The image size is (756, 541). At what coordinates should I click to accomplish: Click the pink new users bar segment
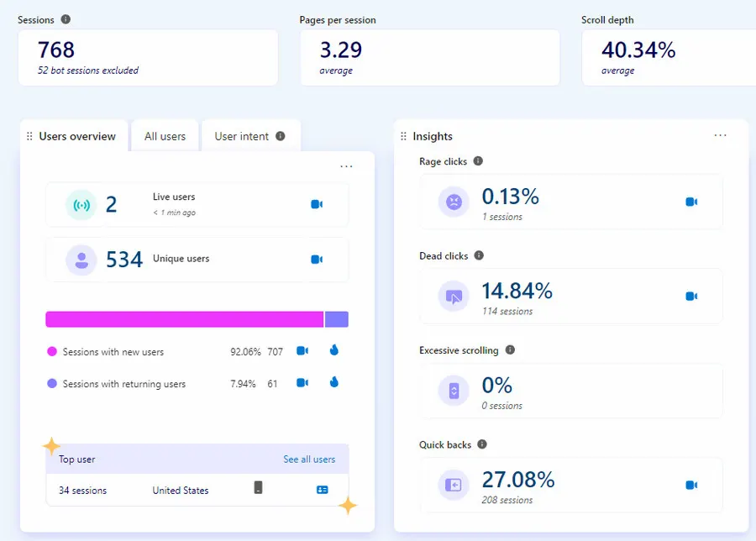(x=184, y=319)
